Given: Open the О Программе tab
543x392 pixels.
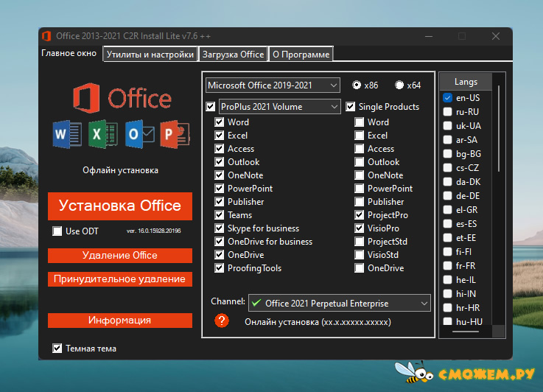Looking at the screenshot, I should coord(301,55).
